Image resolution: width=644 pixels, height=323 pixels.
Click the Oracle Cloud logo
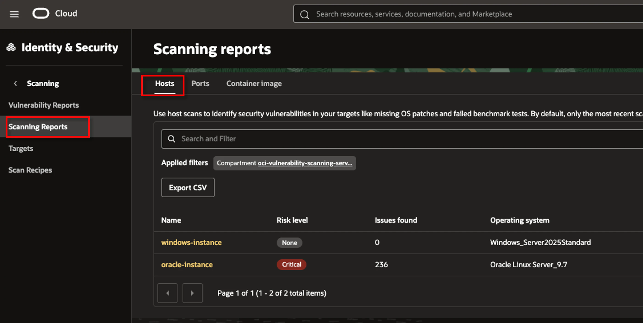pos(41,14)
